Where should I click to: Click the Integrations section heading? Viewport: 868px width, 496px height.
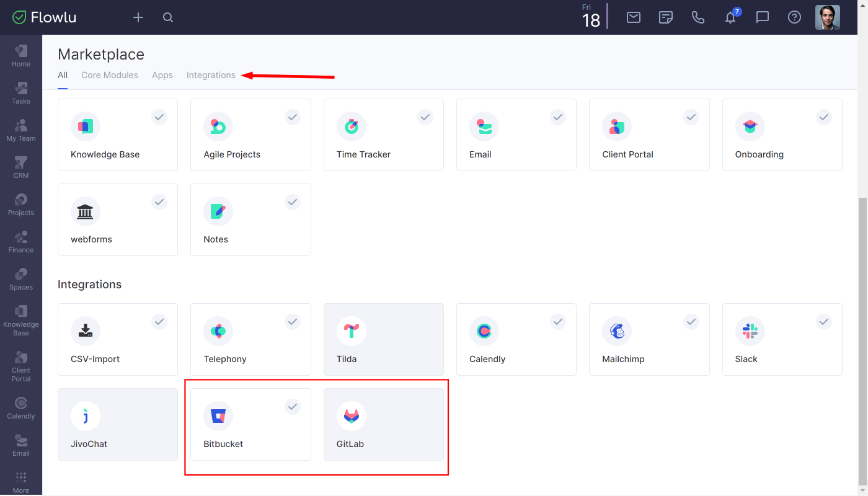tap(89, 285)
